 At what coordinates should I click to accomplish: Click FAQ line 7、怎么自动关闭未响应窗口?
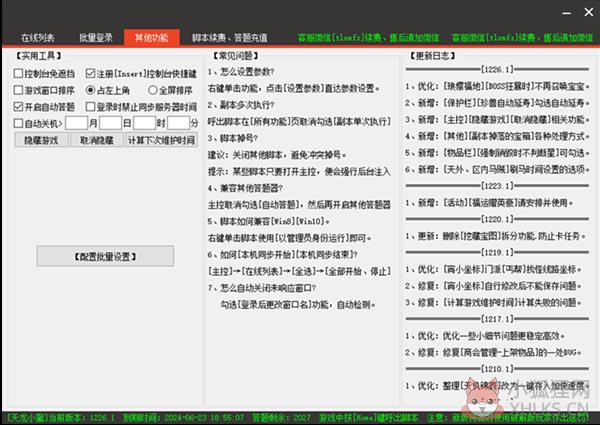(262, 288)
